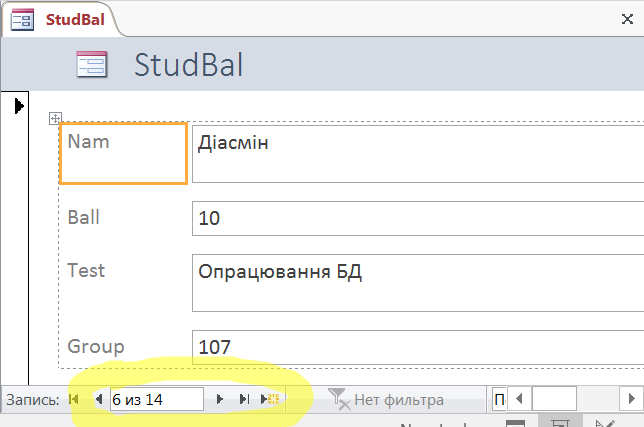Click the layout selector cross handle
This screenshot has width=644, height=427.
pos(56,119)
